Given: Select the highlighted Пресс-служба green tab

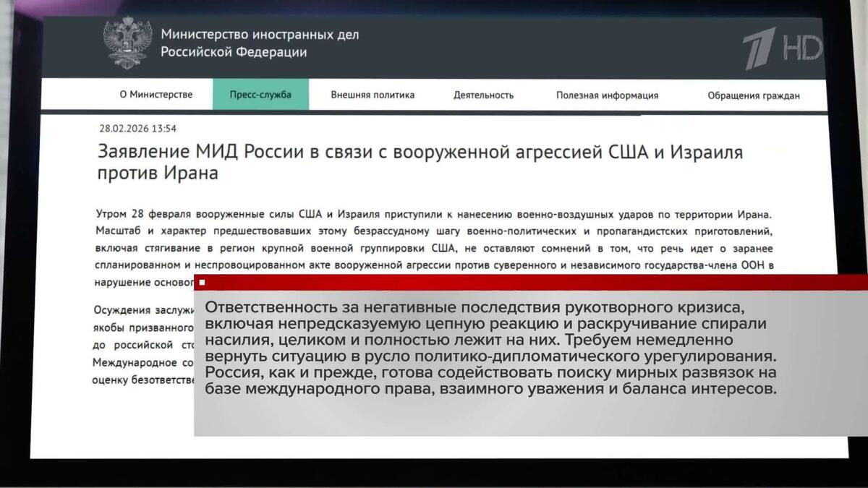Looking at the screenshot, I should [x=260, y=93].
